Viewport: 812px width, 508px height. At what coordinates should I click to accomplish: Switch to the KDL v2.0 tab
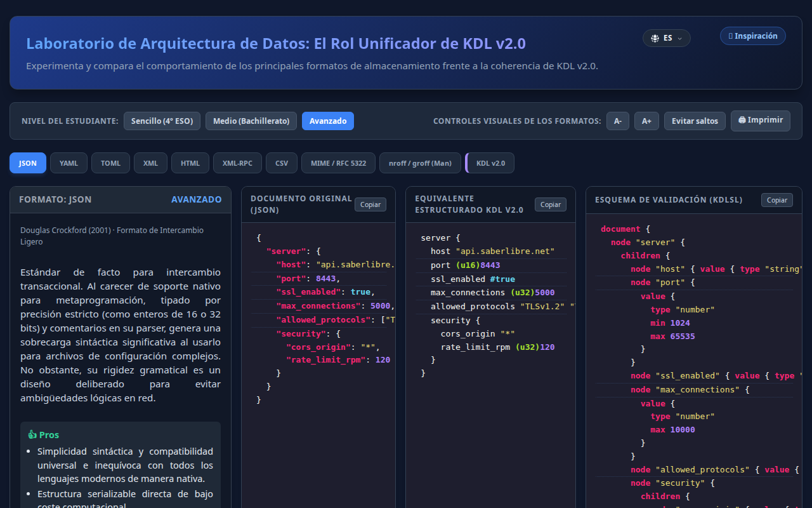(490, 163)
